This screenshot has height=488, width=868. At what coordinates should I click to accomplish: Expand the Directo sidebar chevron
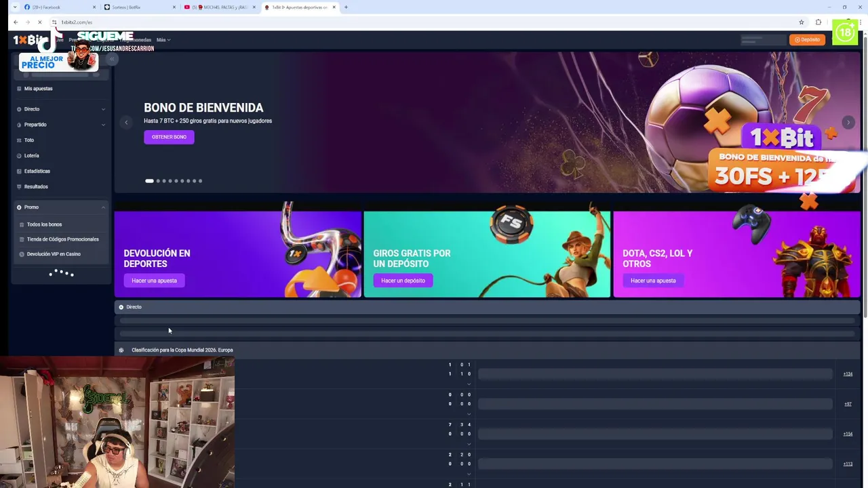(103, 109)
